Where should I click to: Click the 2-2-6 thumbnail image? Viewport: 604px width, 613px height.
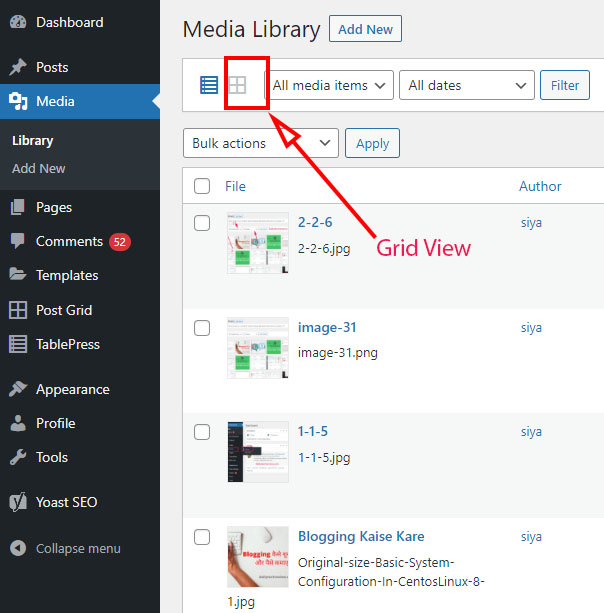coord(258,243)
